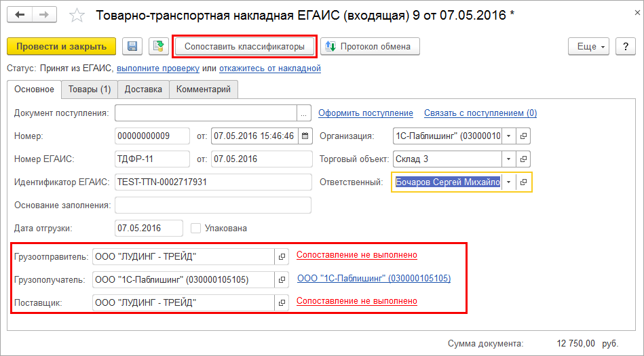This screenshot has width=644, height=356.
Task: Switch to the Комментарий tab
Action: pos(204,89)
